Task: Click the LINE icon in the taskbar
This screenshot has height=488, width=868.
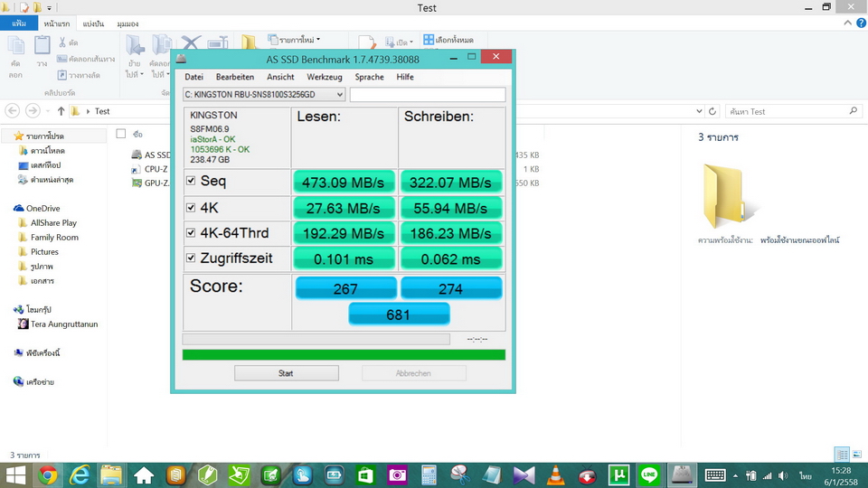Action: point(650,475)
